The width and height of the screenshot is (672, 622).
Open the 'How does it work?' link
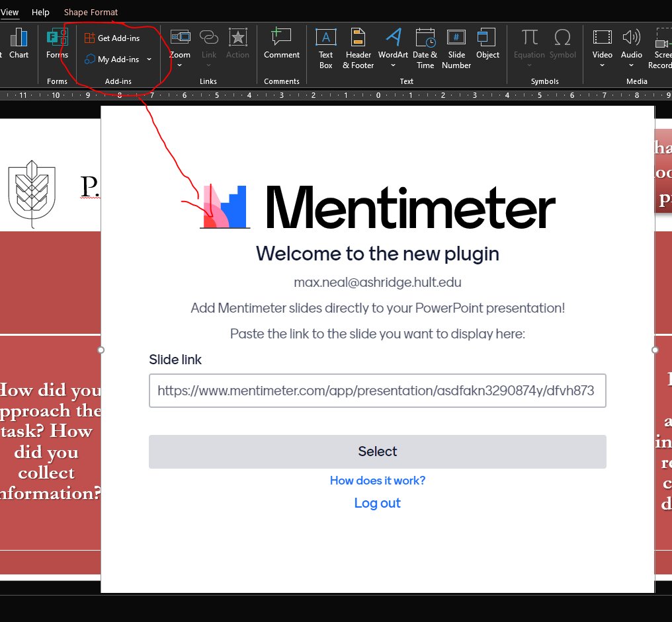click(378, 481)
